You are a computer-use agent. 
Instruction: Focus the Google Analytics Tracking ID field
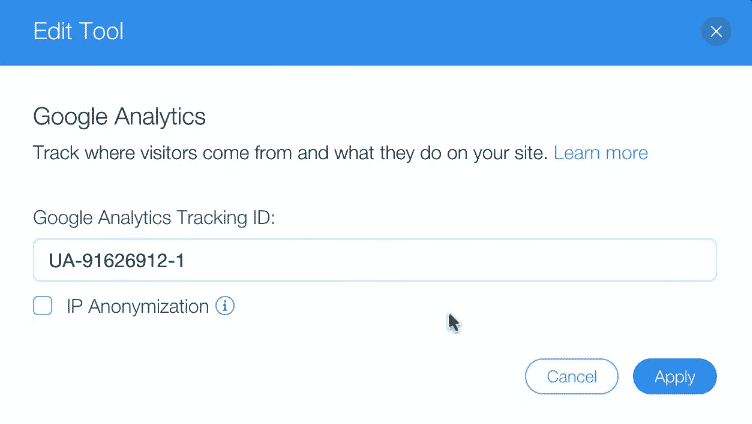click(375, 260)
